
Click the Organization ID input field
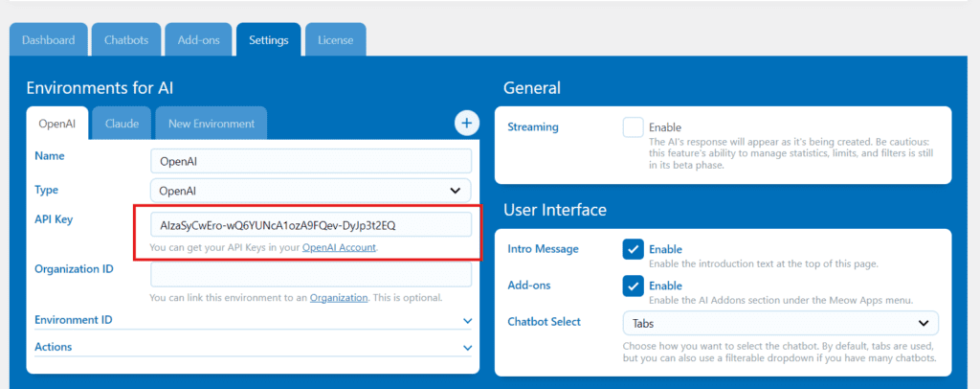(311, 274)
